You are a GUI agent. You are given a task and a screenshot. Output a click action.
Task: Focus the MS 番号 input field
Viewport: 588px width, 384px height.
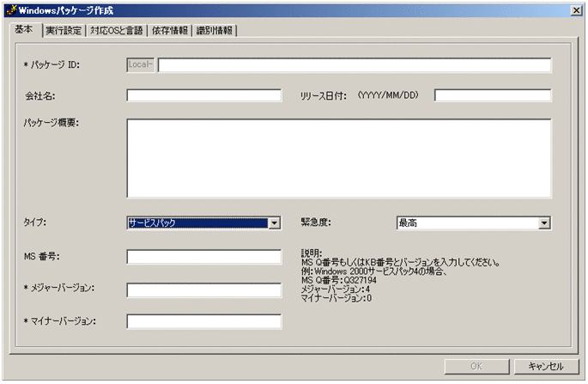coord(204,257)
